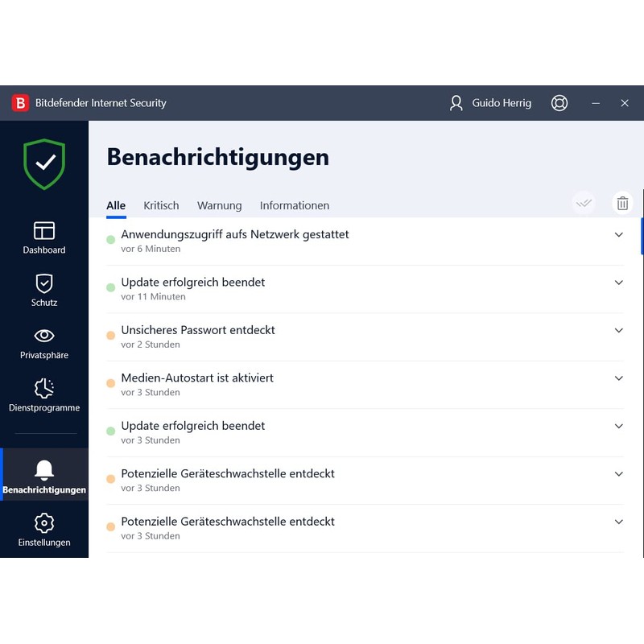Expand Anwendungszugriff aufs Netzwerk gestattet notification

pos(618,235)
